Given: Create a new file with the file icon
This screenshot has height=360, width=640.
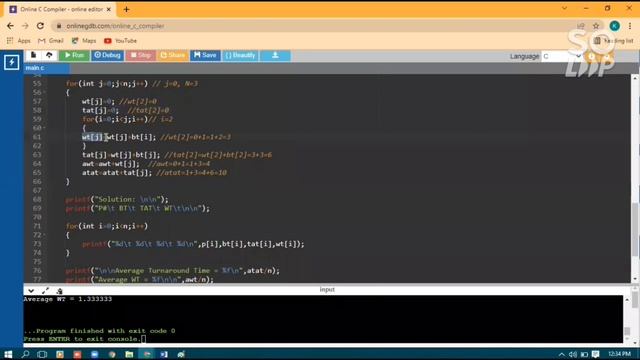Looking at the screenshot, I should coord(33,55).
